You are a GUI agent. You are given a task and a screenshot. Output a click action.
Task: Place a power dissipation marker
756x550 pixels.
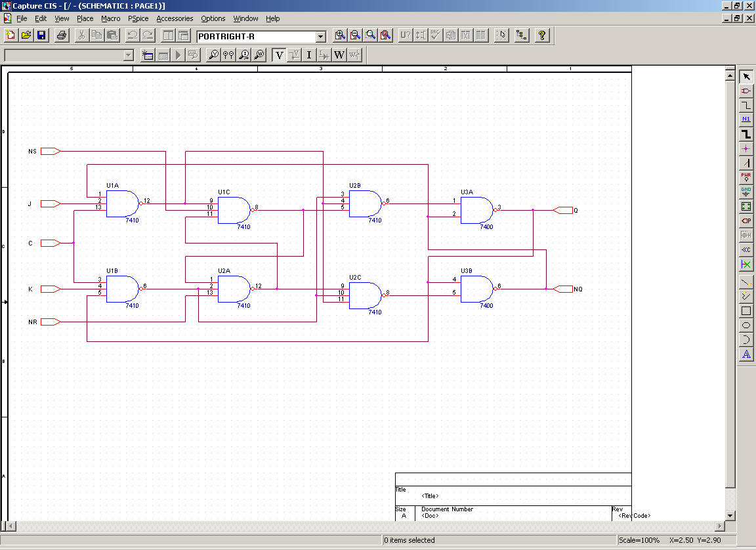pos(259,55)
